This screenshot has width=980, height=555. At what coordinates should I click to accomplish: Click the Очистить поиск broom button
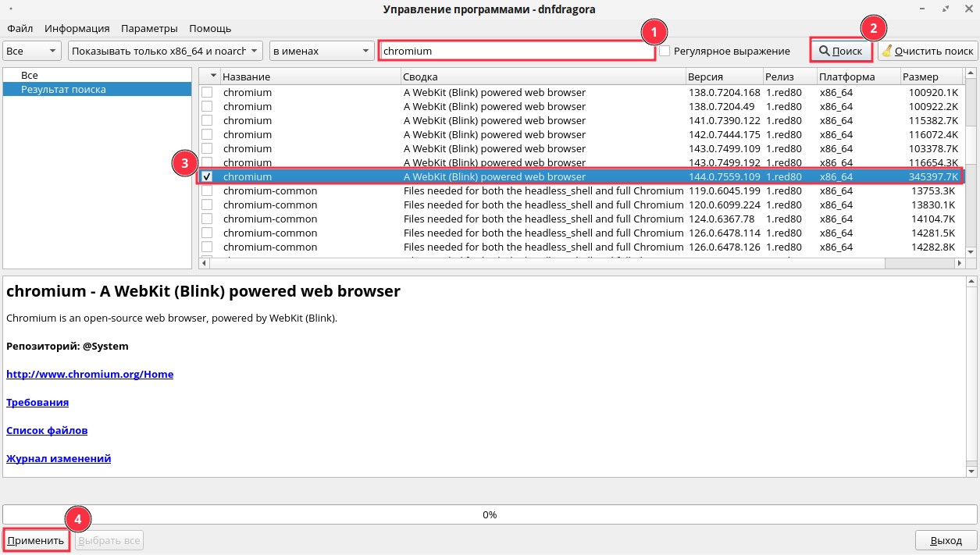(x=927, y=51)
